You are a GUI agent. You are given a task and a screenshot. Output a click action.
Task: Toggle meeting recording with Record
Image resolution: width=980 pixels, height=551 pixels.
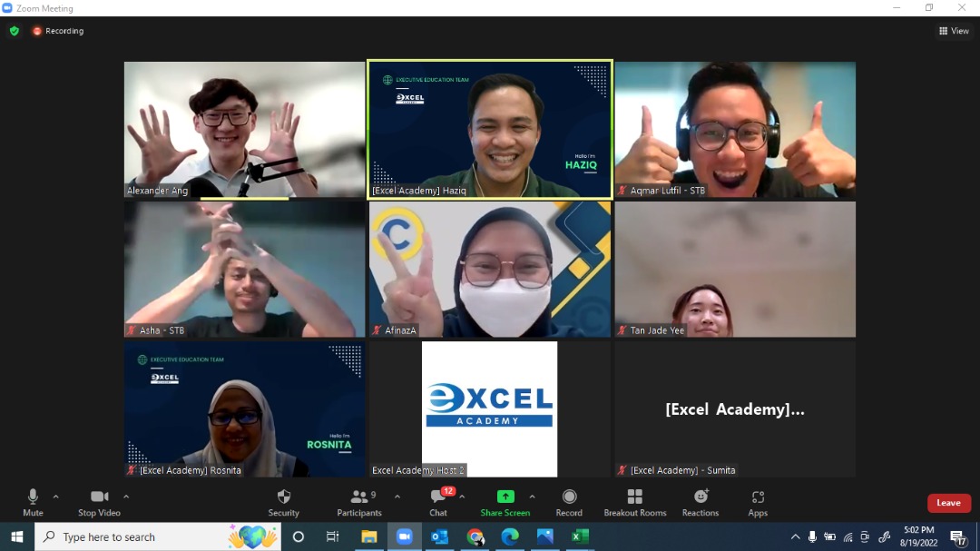[569, 501]
